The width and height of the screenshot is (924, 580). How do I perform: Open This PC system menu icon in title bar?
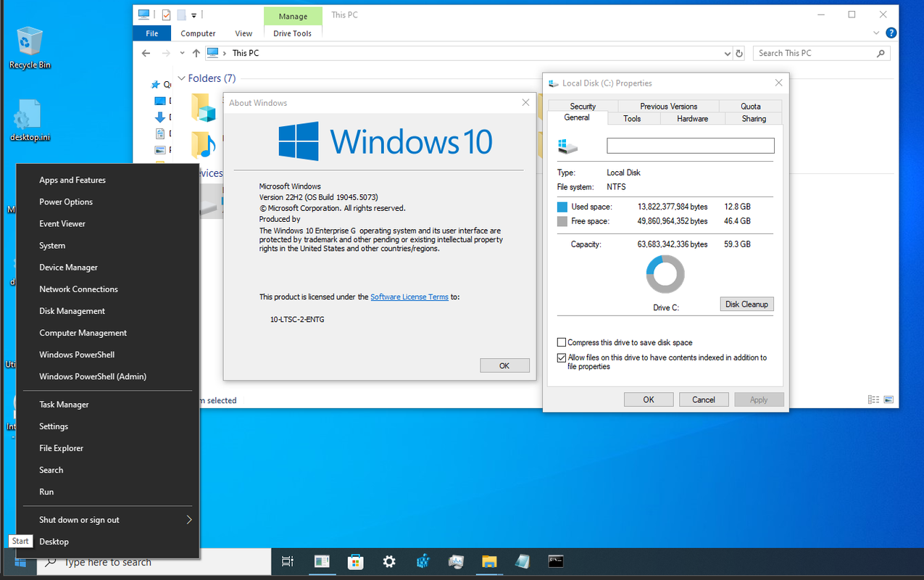click(x=143, y=14)
